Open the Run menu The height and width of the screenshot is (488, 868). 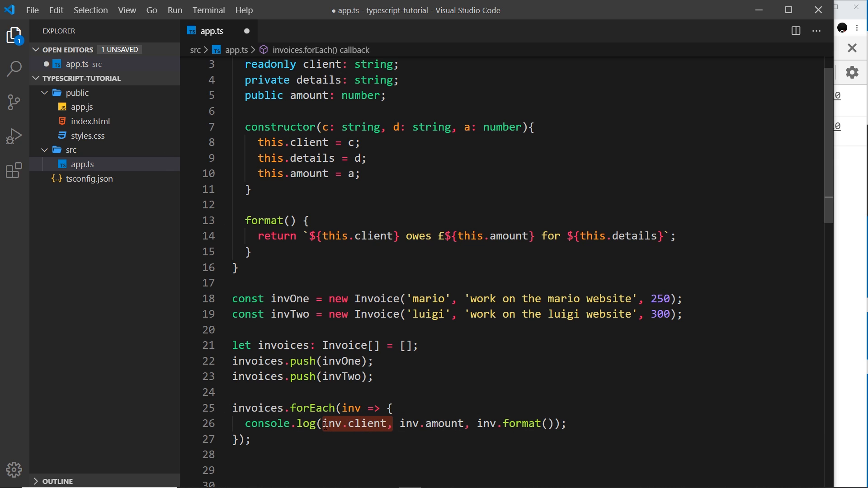click(x=175, y=10)
